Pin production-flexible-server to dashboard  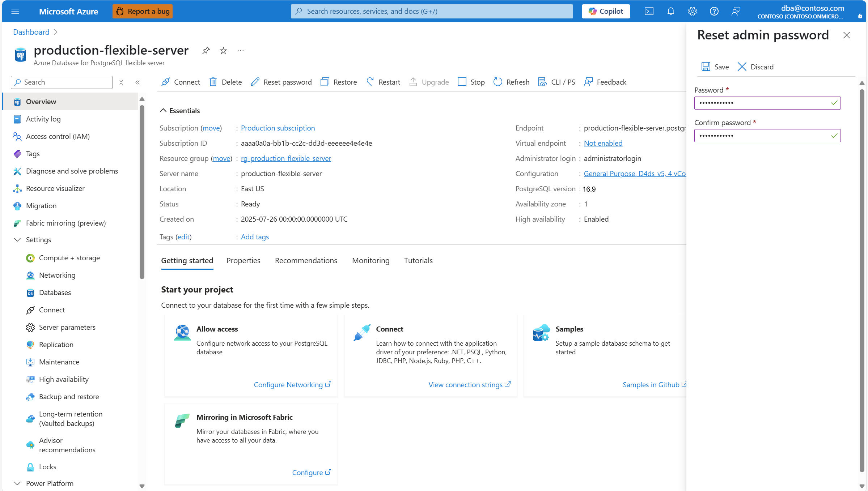pos(206,50)
